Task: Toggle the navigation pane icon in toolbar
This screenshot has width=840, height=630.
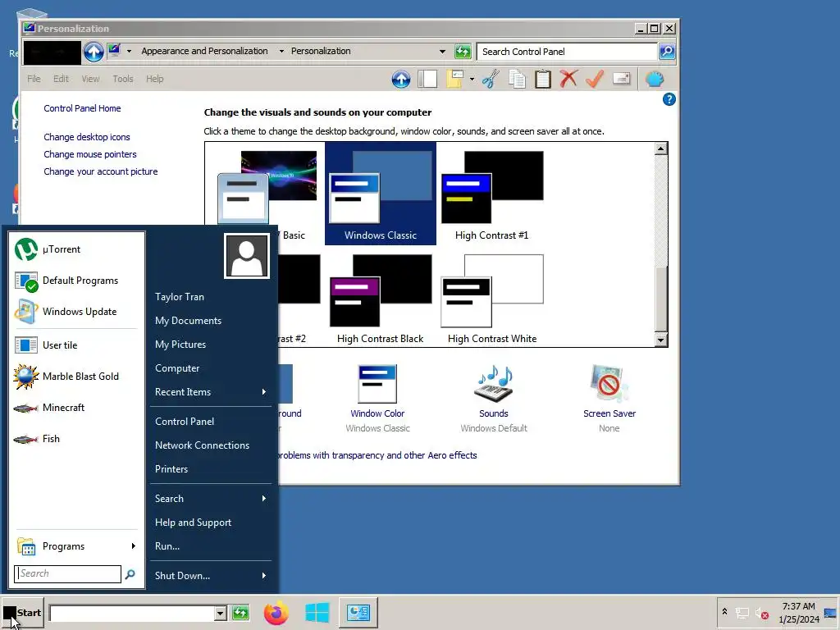Action: click(427, 80)
